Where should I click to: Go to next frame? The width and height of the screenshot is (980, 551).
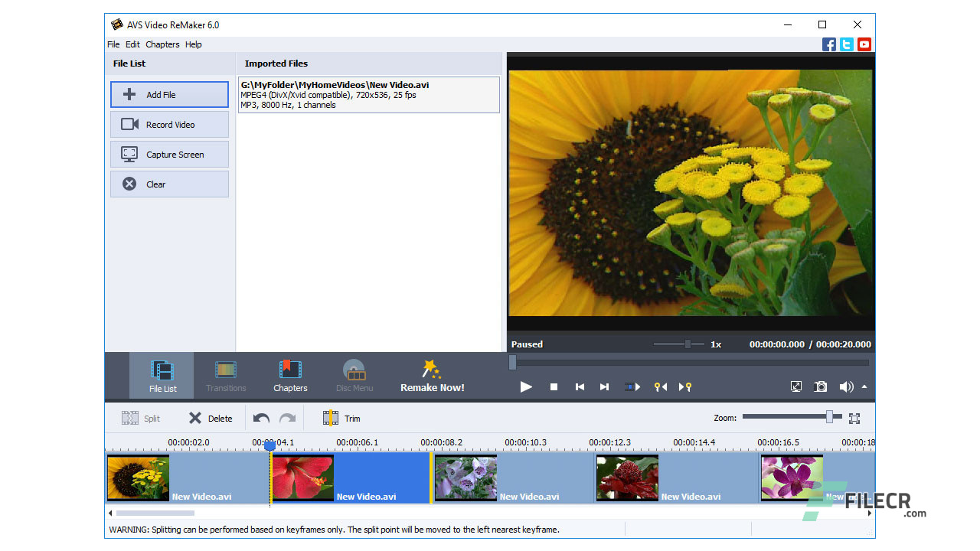click(604, 387)
